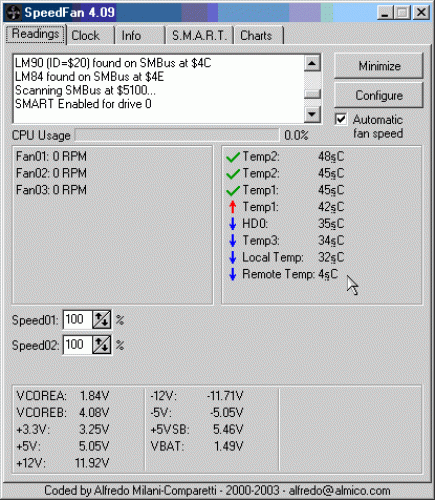Click the 0.0% CPU usage value

tap(296, 135)
